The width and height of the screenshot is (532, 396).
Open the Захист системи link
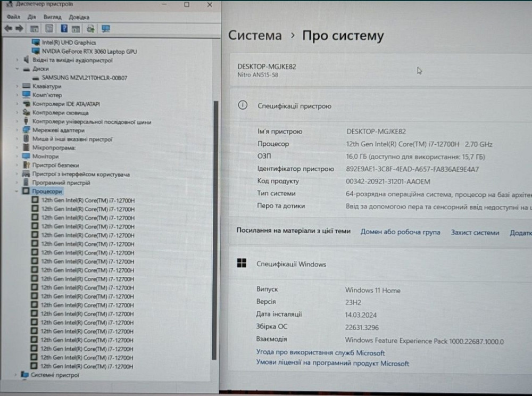coord(475,232)
